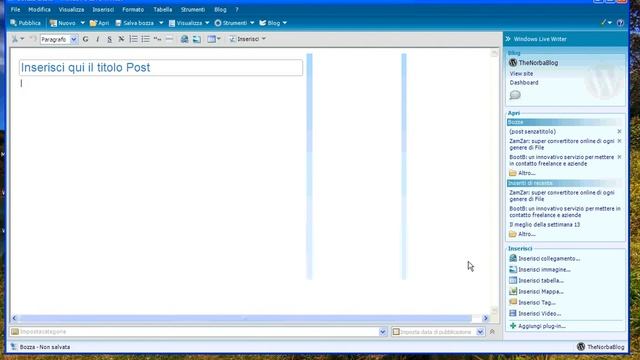Click the help question mark icon

[x=620, y=23]
